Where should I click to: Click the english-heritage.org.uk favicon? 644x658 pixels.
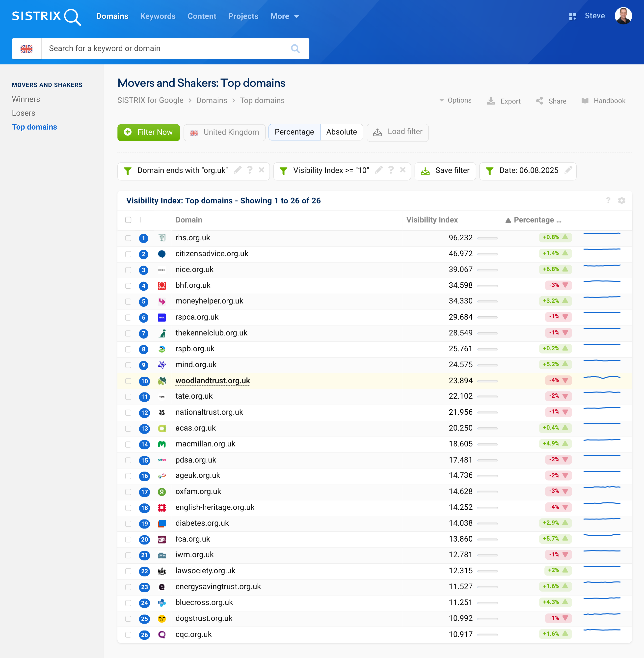pos(162,507)
